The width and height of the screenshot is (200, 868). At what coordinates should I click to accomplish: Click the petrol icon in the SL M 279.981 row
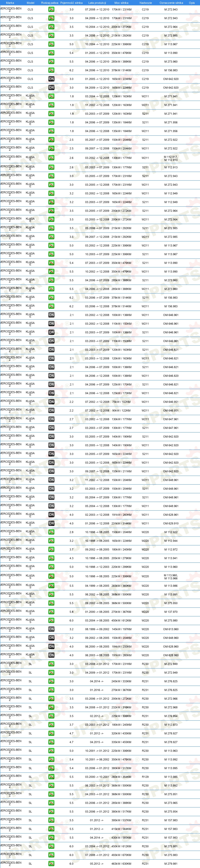tap(51, 864)
